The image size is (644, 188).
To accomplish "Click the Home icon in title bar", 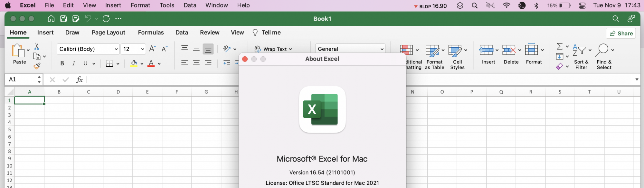I will [51, 19].
